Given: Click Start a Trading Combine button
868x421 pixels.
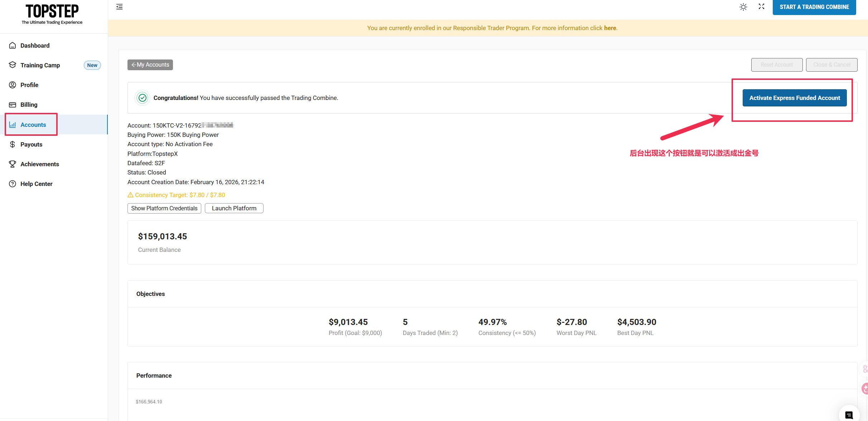Looking at the screenshot, I should point(814,7).
